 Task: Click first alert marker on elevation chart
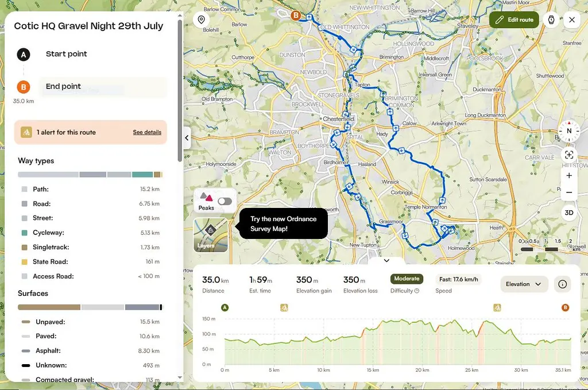[284, 308]
